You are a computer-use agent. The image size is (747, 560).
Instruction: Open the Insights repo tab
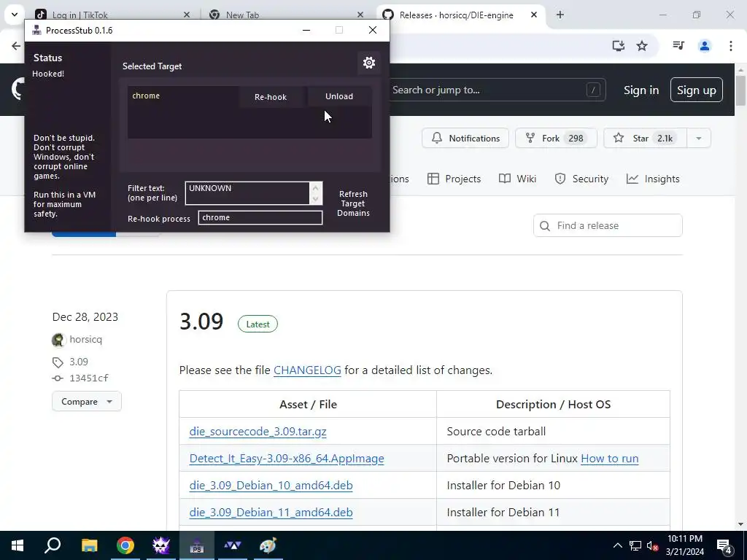tap(653, 179)
